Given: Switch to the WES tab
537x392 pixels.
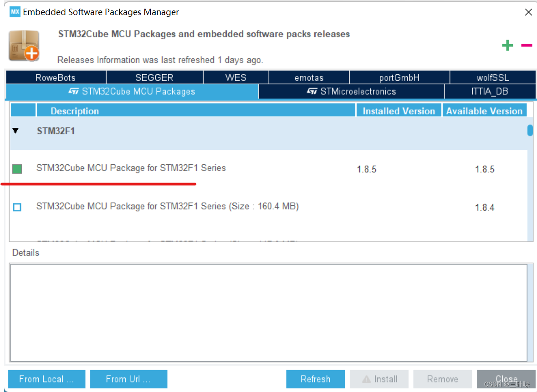Looking at the screenshot, I should click(235, 77).
